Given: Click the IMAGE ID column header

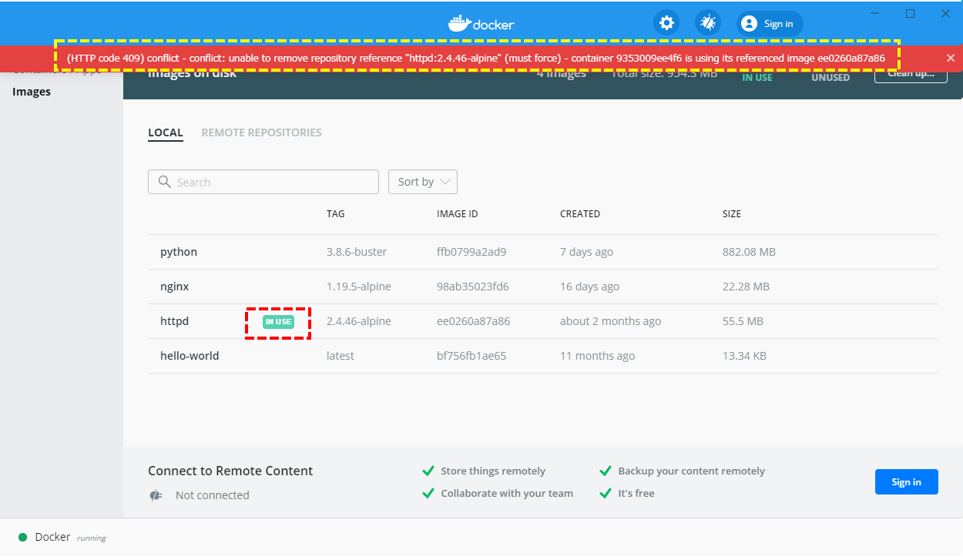Looking at the screenshot, I should pyautogui.click(x=458, y=214).
